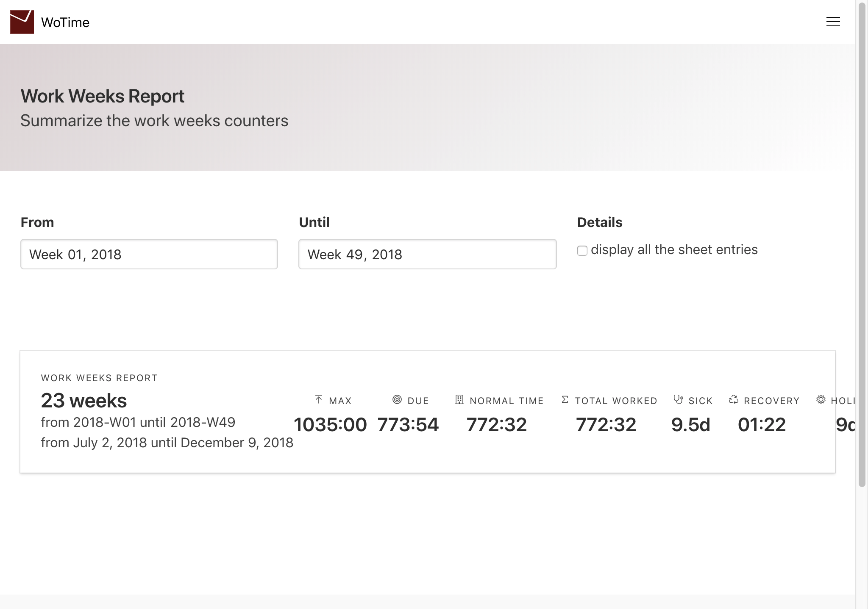Click the Total Worked value 772:32
868x609 pixels.
[606, 424]
